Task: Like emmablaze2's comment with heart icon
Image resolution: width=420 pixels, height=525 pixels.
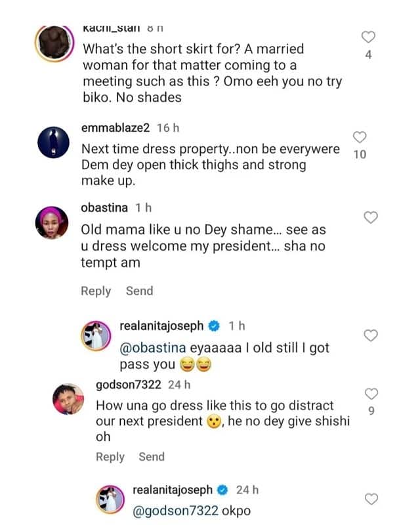Action: pos(360,136)
